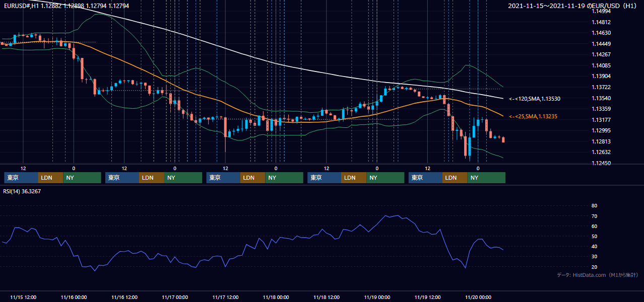The height and width of the screenshot is (302, 644).
Task: Click the 2021-11-15~2021-11-19 EUR/USD (H1) heading
Action: pos(573,6)
